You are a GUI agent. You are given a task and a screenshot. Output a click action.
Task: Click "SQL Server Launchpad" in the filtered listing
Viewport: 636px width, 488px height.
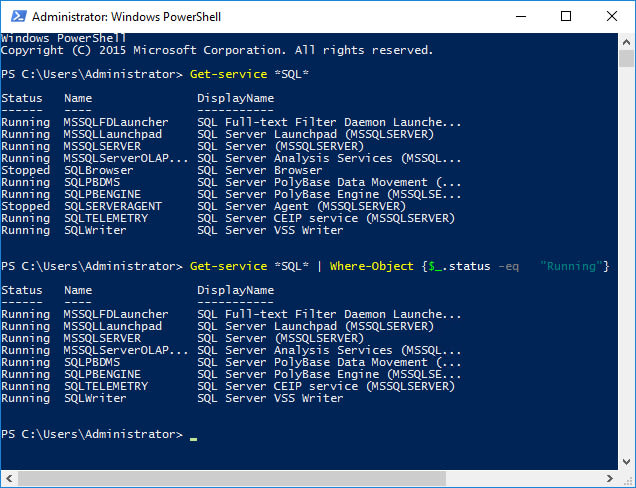point(267,327)
